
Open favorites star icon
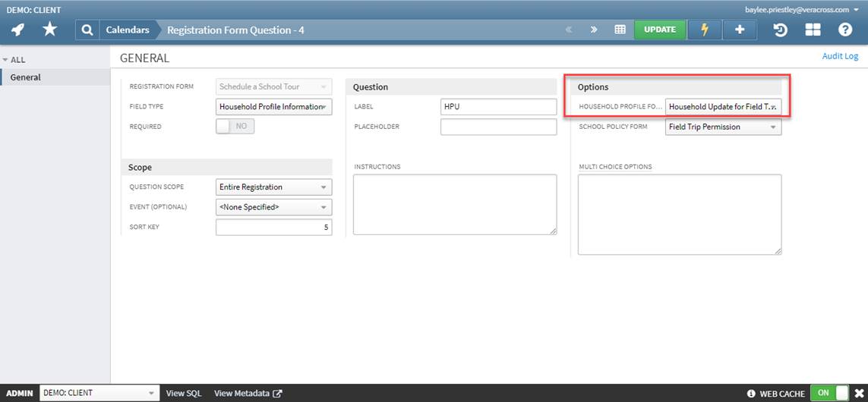pos(50,30)
